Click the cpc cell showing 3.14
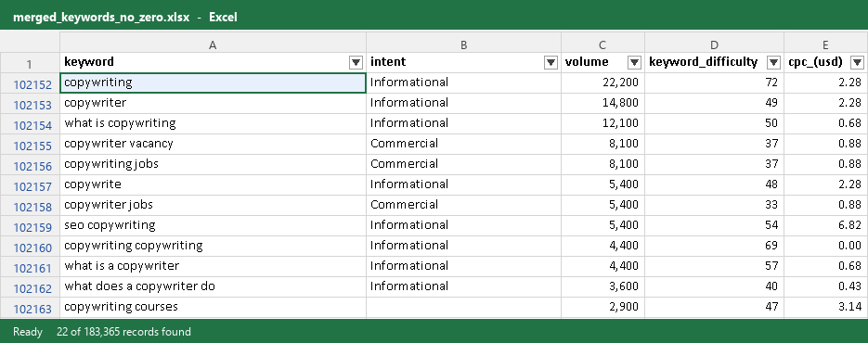Image resolution: width=868 pixels, height=343 pixels. tap(826, 308)
